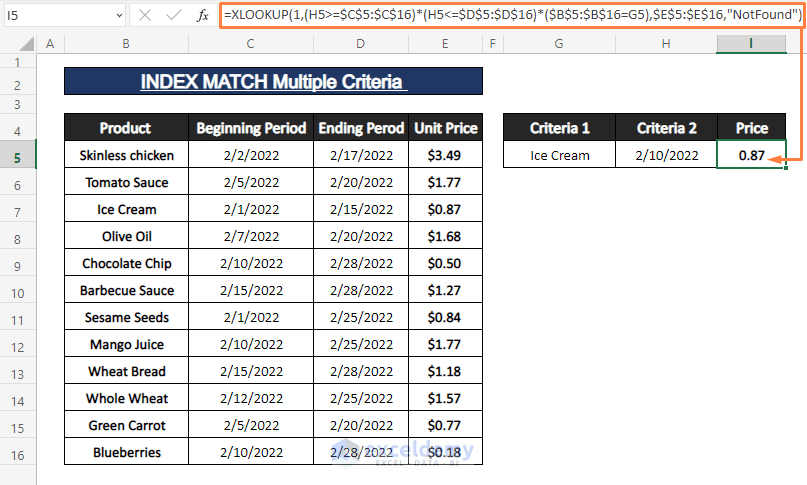Viewport: 807px width, 485px height.
Task: Click the INDEX MATCH Multiple Criteria title cell
Action: [273, 81]
